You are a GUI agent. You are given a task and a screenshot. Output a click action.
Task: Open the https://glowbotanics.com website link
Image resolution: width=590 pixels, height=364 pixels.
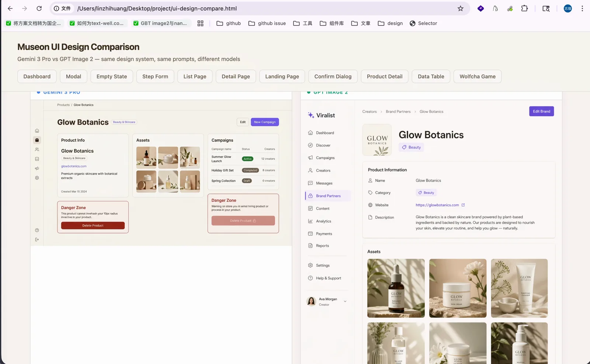point(437,205)
